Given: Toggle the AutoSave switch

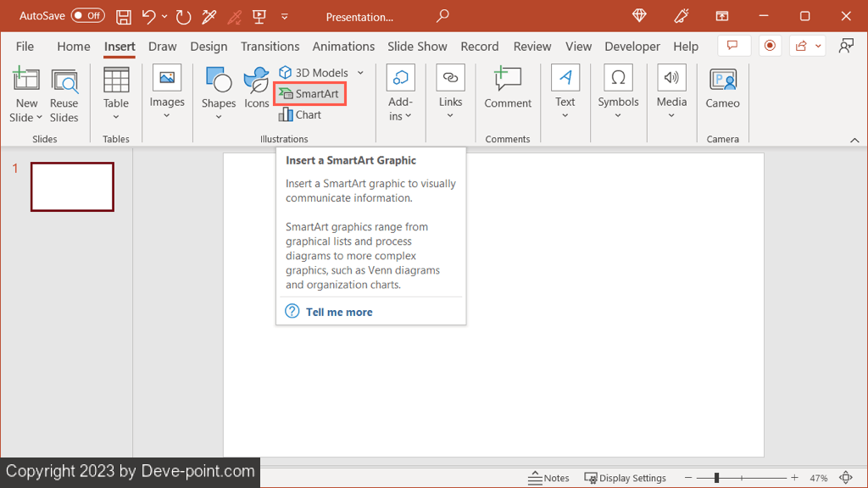Looking at the screenshot, I should click(87, 16).
